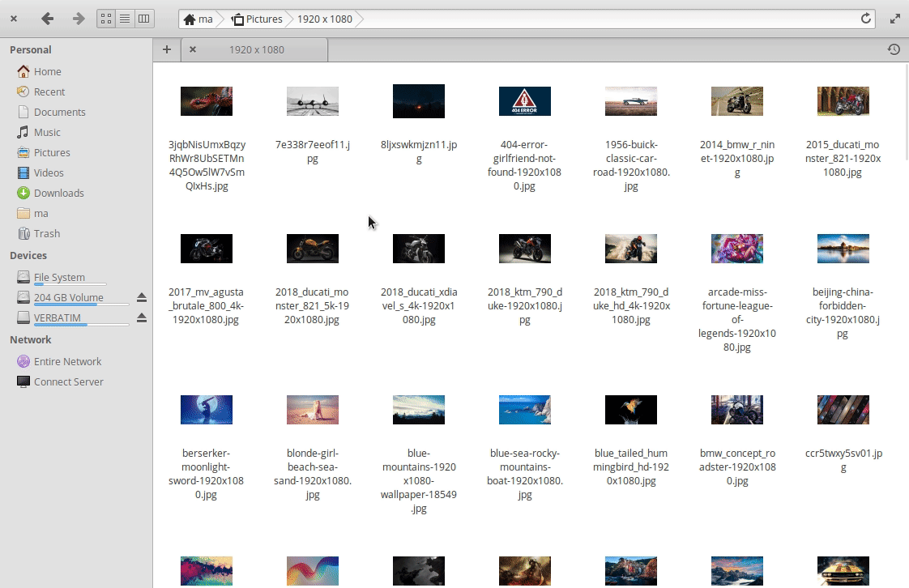Go forward in folder history
Viewport: 909px width, 588px height.
point(79,19)
